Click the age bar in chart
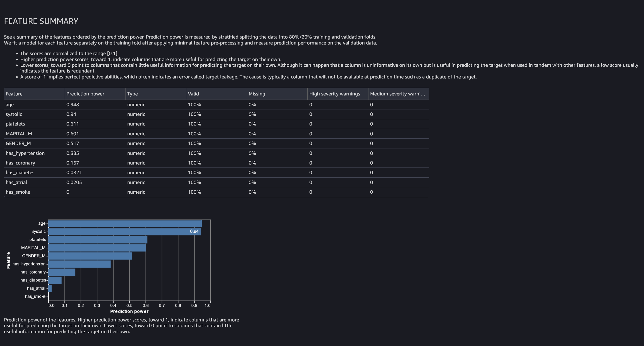This screenshot has width=644, height=346. click(x=125, y=223)
